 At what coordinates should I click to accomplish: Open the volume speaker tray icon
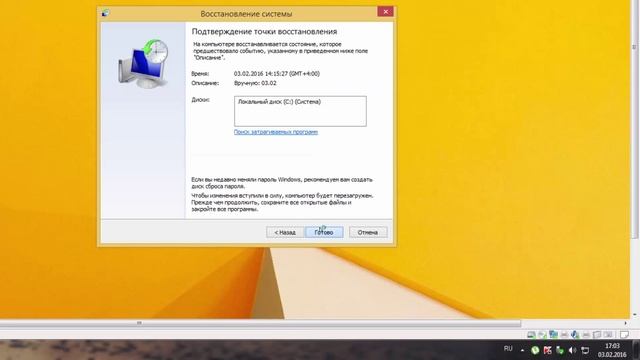[572, 350]
